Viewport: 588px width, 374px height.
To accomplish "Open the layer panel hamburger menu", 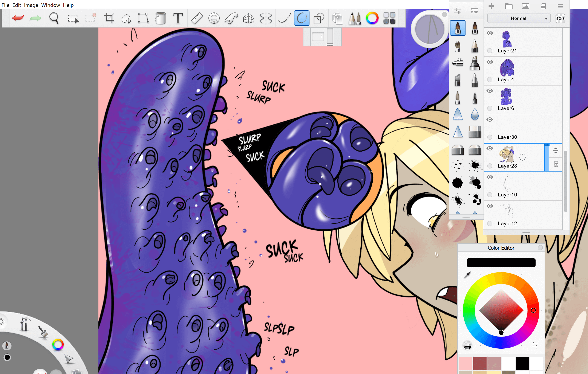I will tap(560, 6).
